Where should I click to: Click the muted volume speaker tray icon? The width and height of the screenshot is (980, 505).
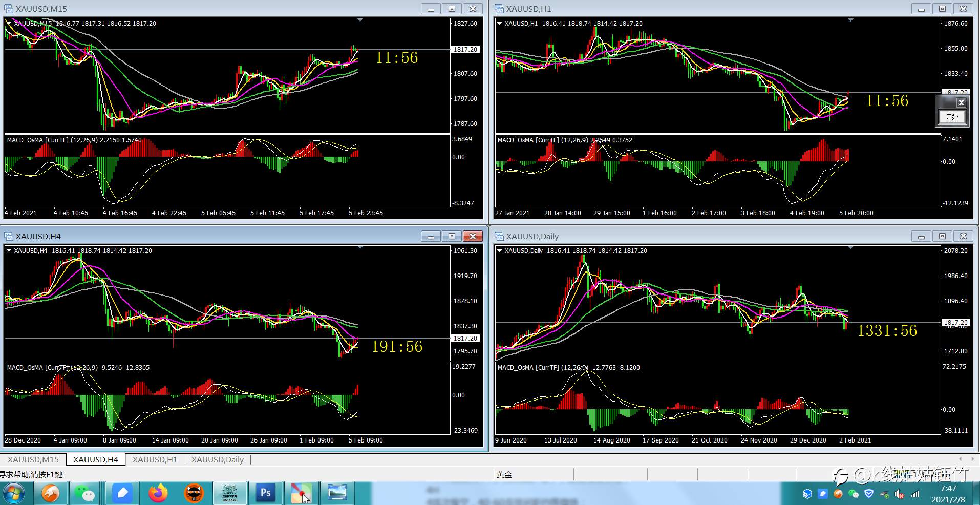(x=900, y=494)
